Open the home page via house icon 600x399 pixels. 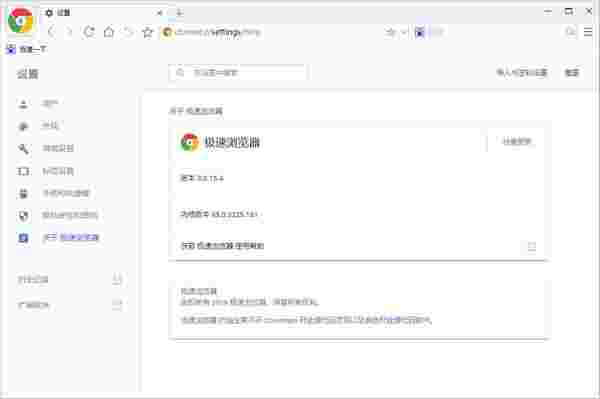pyautogui.click(x=109, y=32)
